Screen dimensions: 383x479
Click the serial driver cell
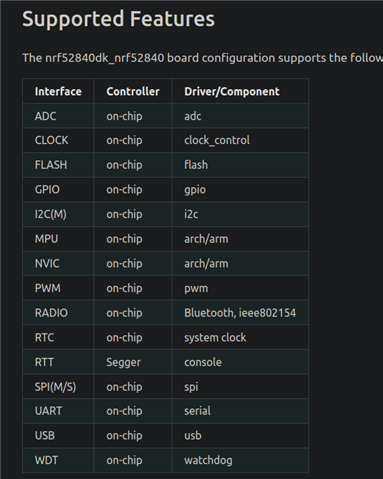(240, 411)
